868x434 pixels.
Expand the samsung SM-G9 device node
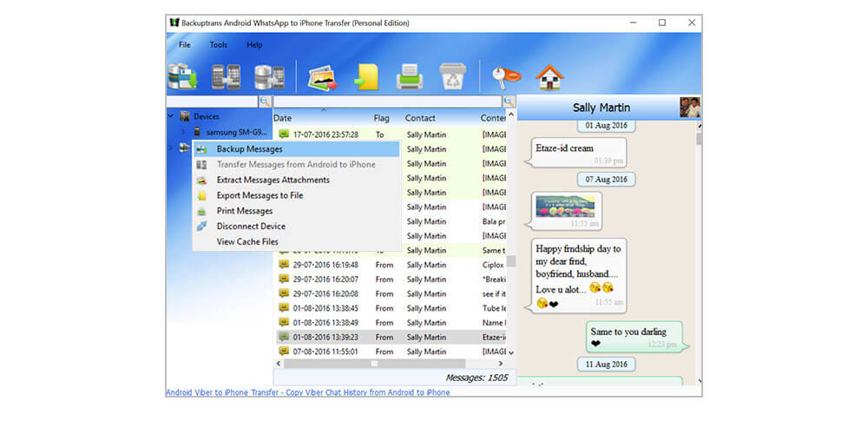point(183,132)
